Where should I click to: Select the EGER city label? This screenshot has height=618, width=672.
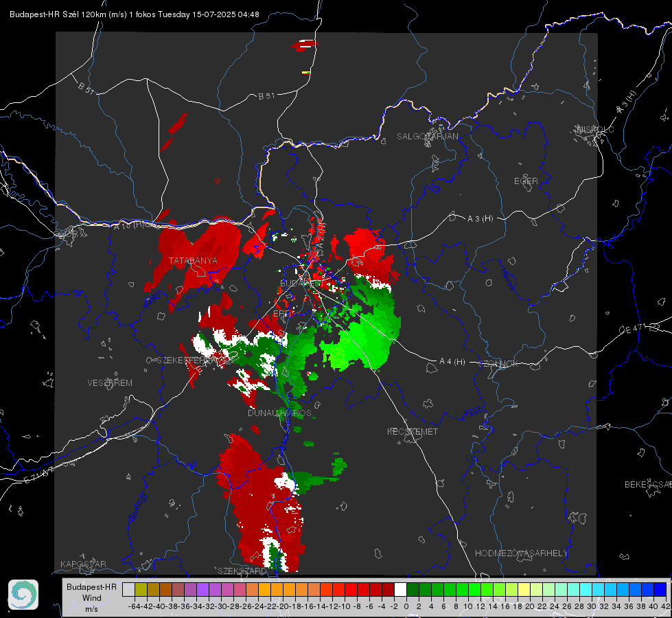point(526,181)
